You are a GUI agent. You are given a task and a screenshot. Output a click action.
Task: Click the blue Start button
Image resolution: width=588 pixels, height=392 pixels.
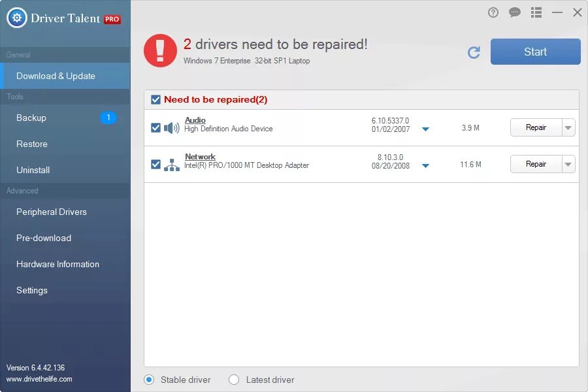point(536,52)
